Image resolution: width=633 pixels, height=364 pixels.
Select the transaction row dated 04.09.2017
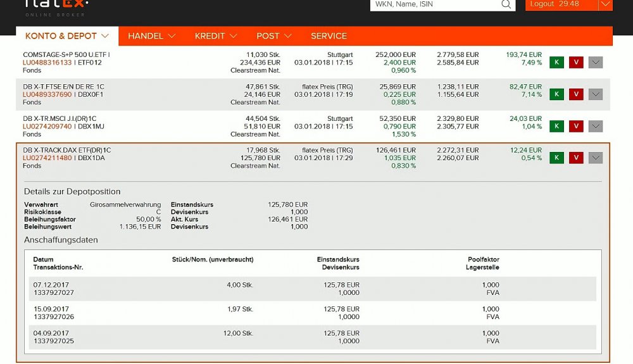(x=313, y=337)
